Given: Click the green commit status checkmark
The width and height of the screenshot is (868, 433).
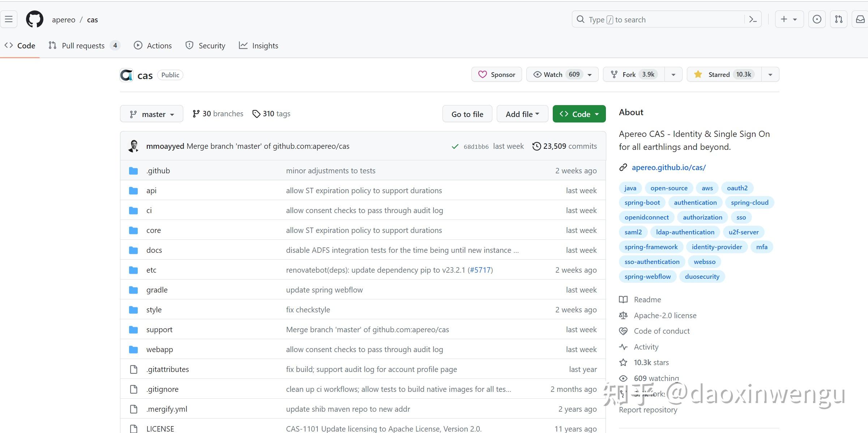Looking at the screenshot, I should tap(455, 146).
